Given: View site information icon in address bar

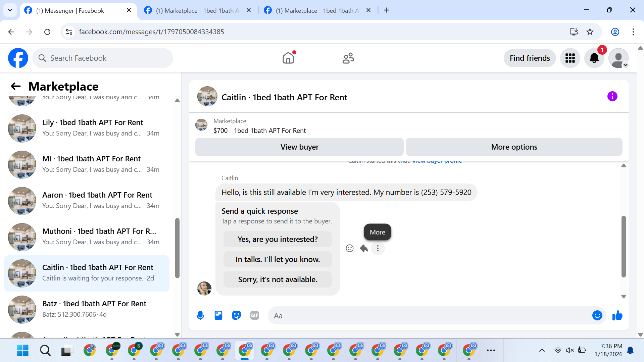Looking at the screenshot, I should tap(69, 32).
